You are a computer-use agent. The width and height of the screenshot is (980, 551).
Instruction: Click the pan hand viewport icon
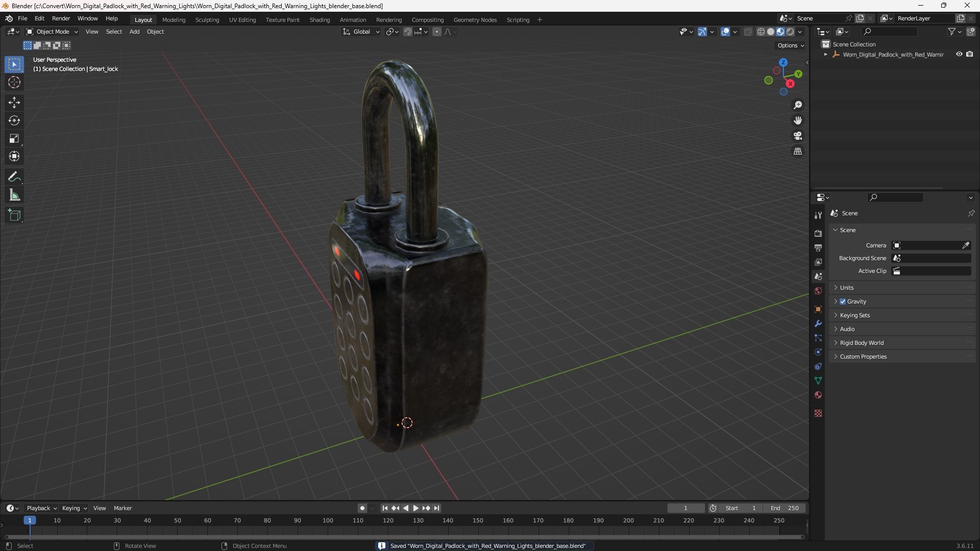tap(798, 120)
